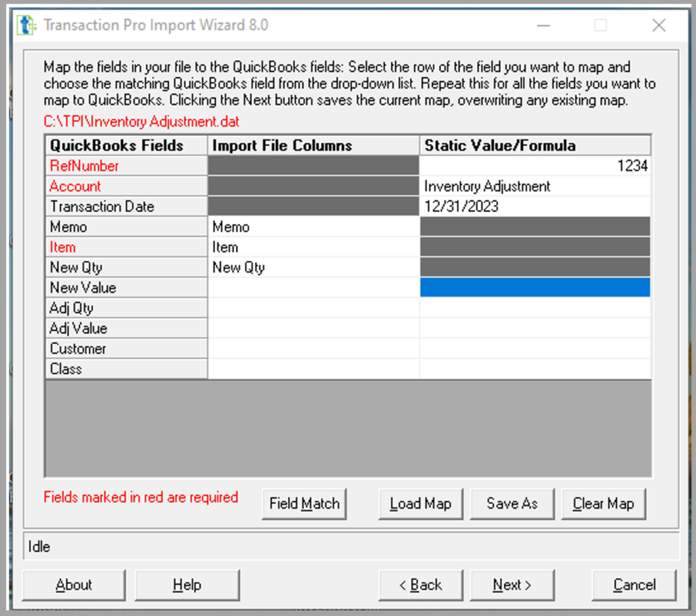Image resolution: width=696 pixels, height=616 pixels.
Task: Close the Import Wizard window
Action: click(659, 25)
